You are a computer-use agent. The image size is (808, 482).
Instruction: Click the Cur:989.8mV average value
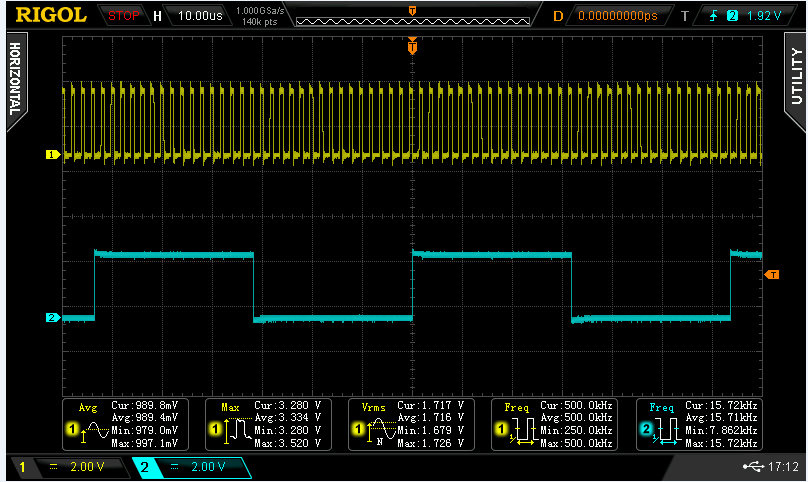(145, 405)
